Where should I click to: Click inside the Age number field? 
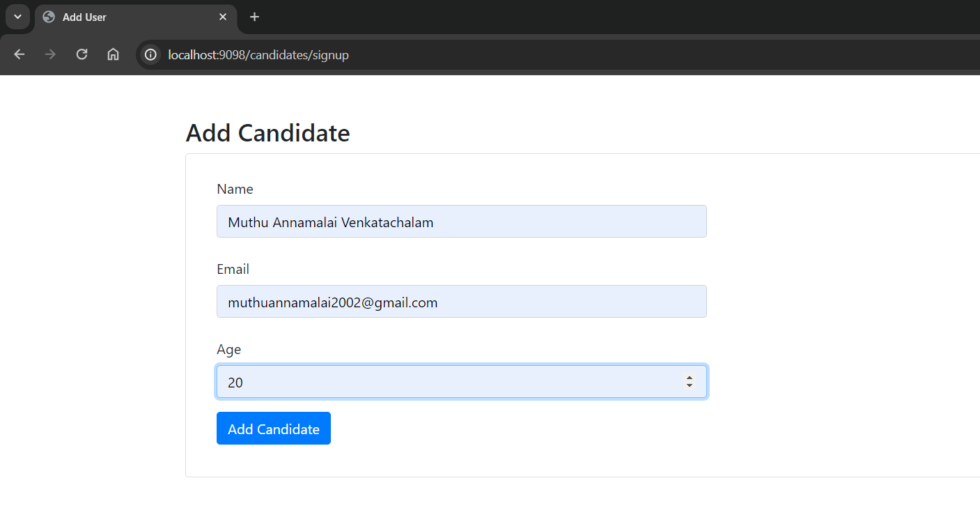[462, 382]
